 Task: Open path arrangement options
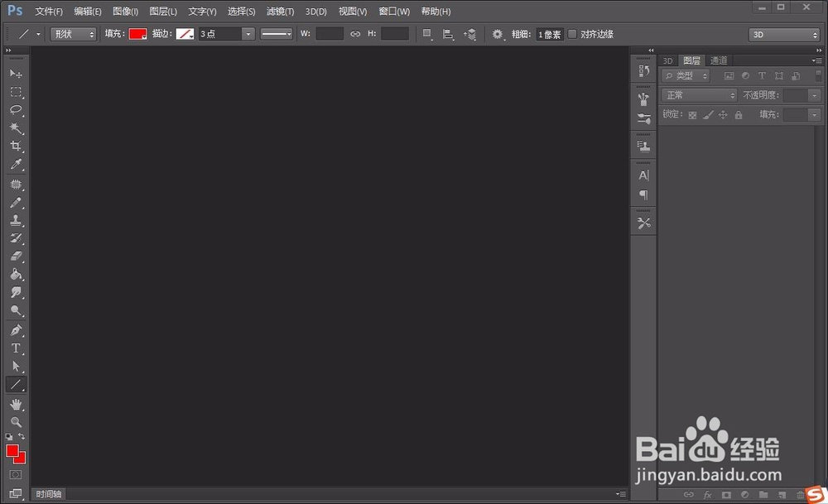pos(469,34)
